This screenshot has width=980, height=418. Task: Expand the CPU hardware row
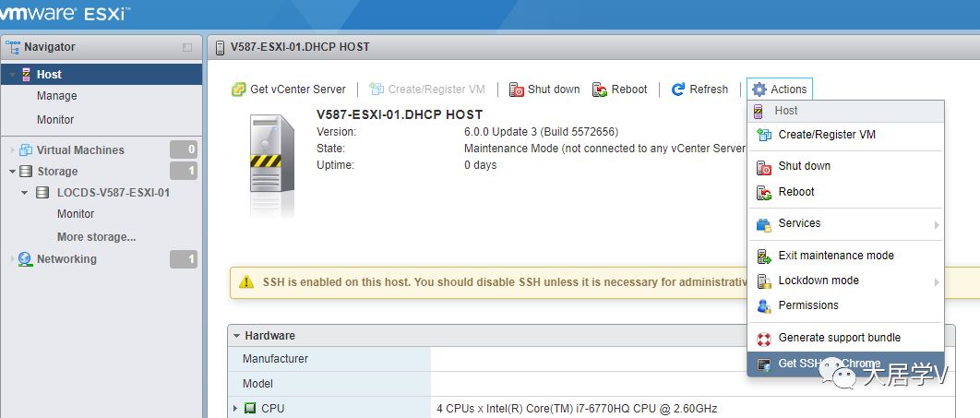[235, 409]
